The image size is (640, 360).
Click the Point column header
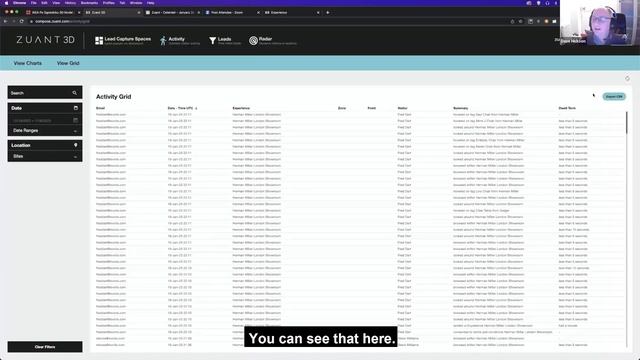[371, 108]
